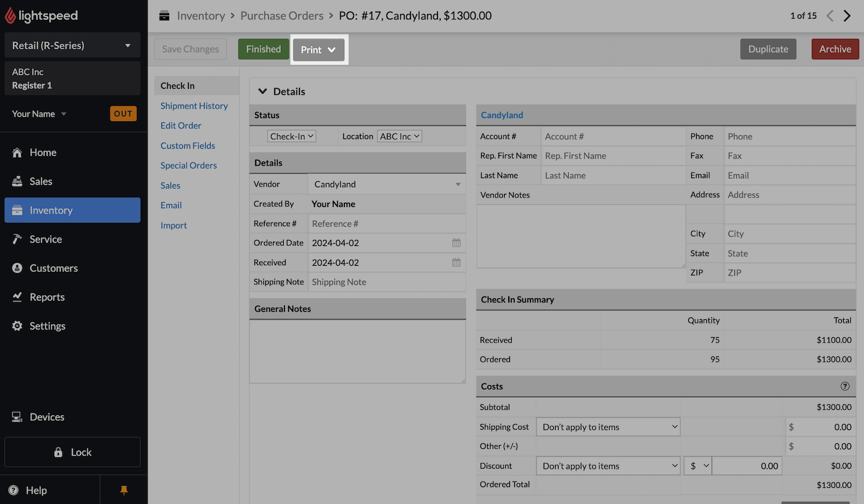
Task: Open the Candyland vendor link
Action: coord(502,115)
